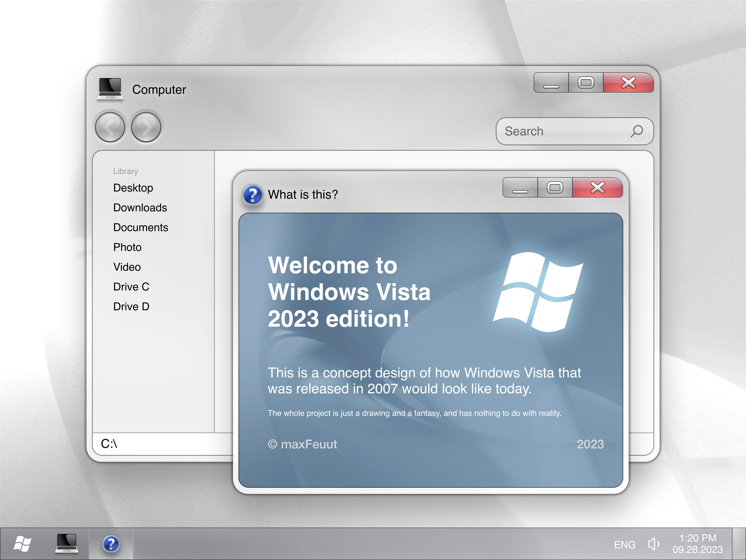Image resolution: width=746 pixels, height=560 pixels.
Task: Minimize the What is this? window
Action: pyautogui.click(x=520, y=188)
